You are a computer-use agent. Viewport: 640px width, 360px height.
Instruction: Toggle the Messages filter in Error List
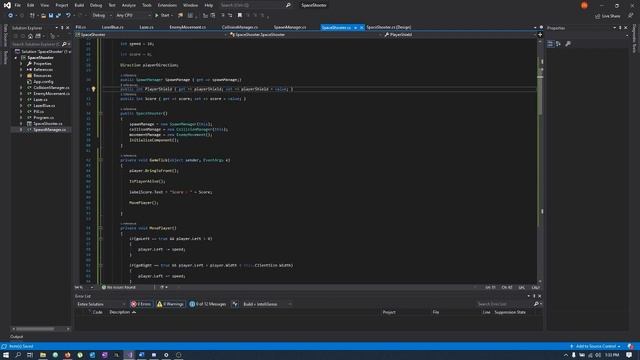(x=208, y=304)
